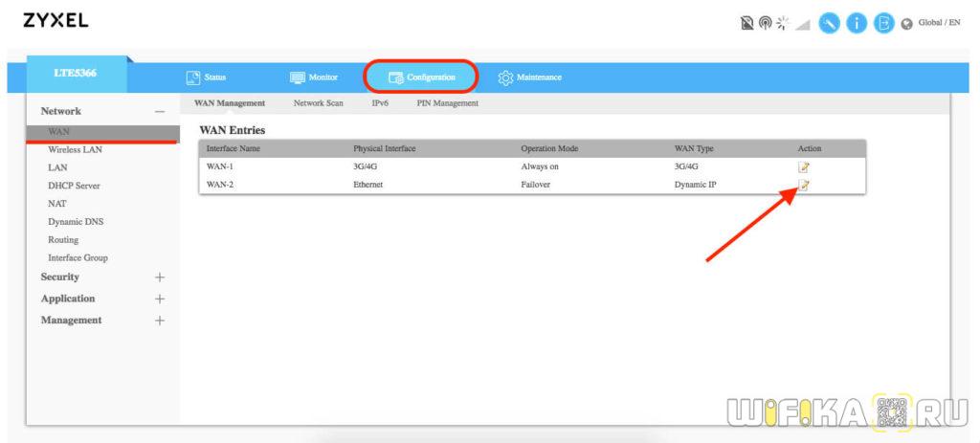Open the Monitor menu
Image resolution: width=980 pixels, height=443 pixels.
[314, 77]
